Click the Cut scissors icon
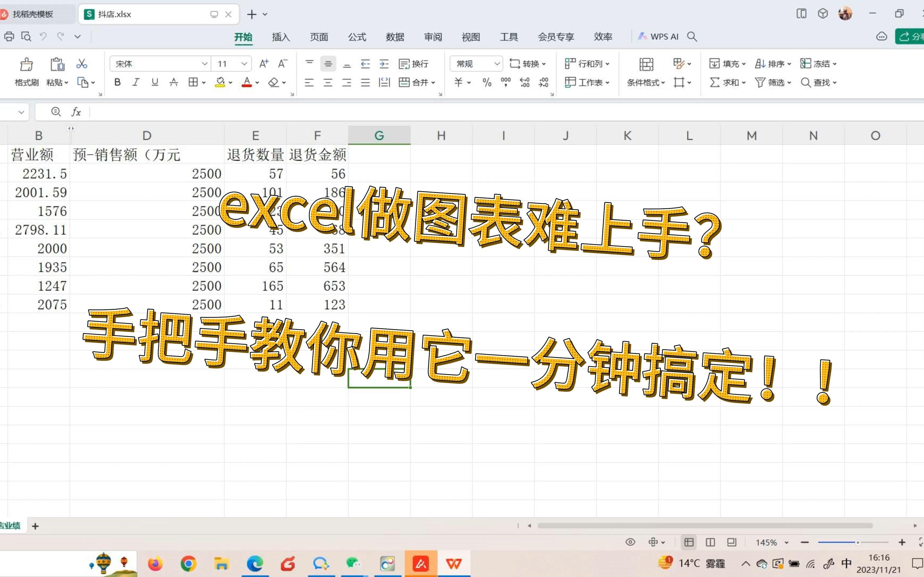 81,64
